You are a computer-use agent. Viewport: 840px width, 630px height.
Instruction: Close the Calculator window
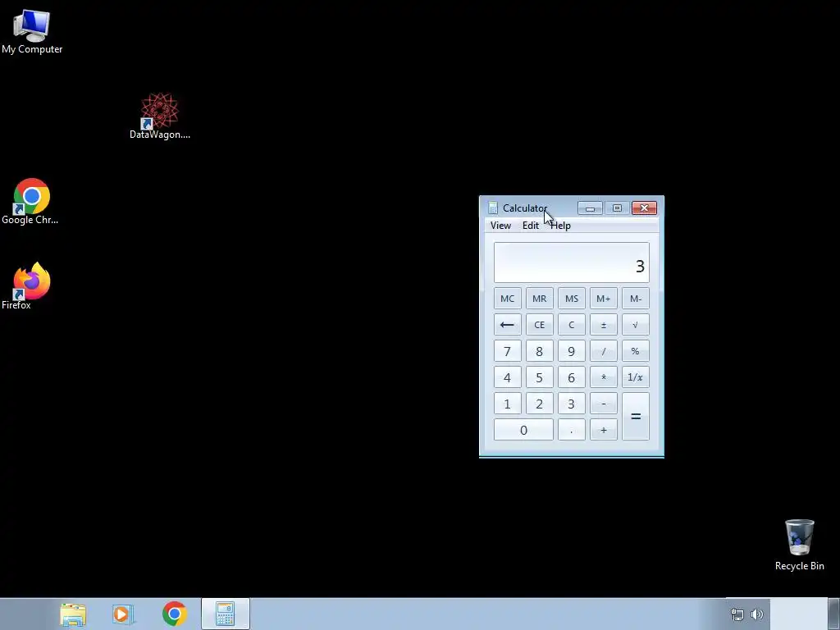pyautogui.click(x=644, y=208)
